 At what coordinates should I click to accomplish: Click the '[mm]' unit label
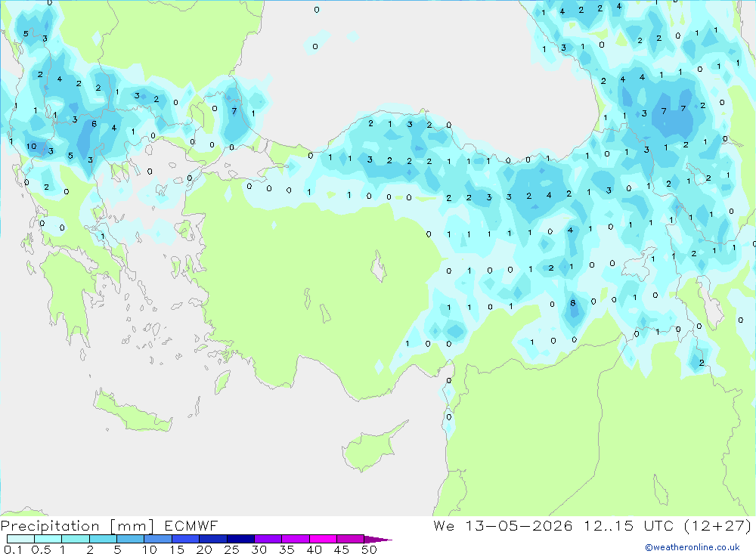pos(132,526)
